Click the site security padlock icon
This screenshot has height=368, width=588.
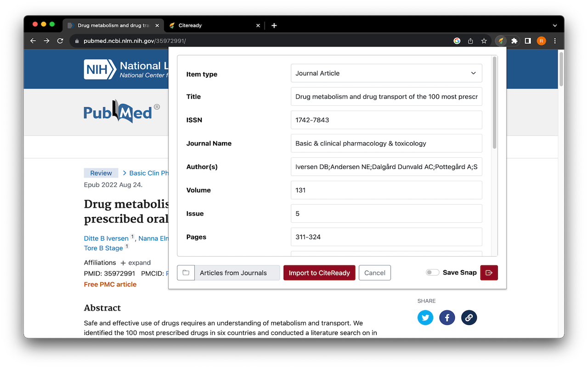76,40
